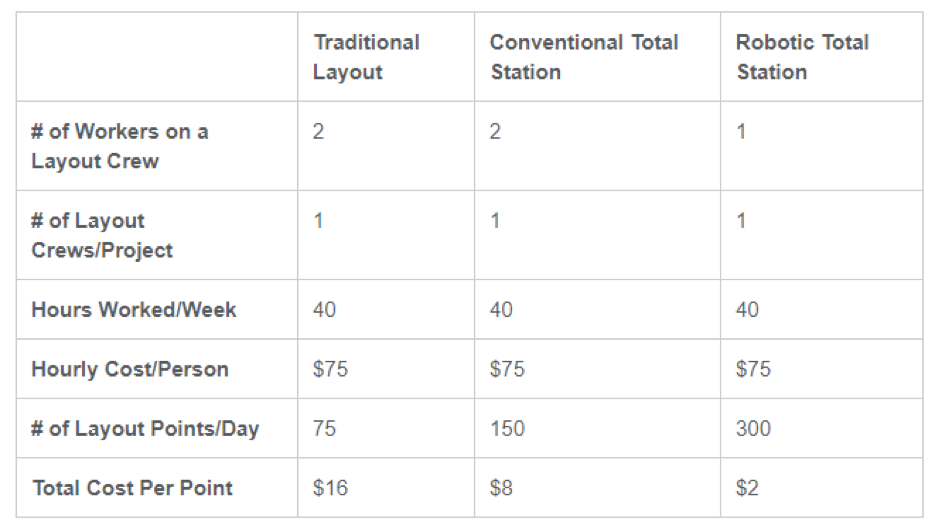Click the Hourly Cost/Person row label
The height and width of the screenshot is (525, 933).
(x=130, y=369)
